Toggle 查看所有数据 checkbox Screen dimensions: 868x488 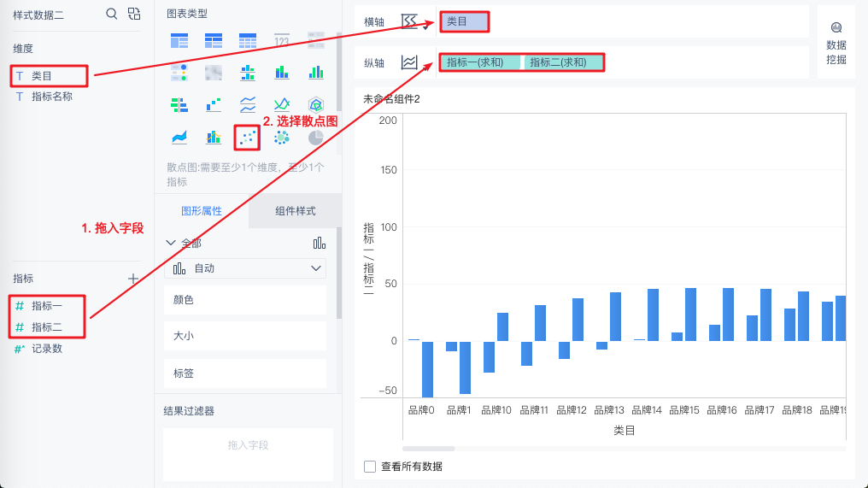pos(370,467)
